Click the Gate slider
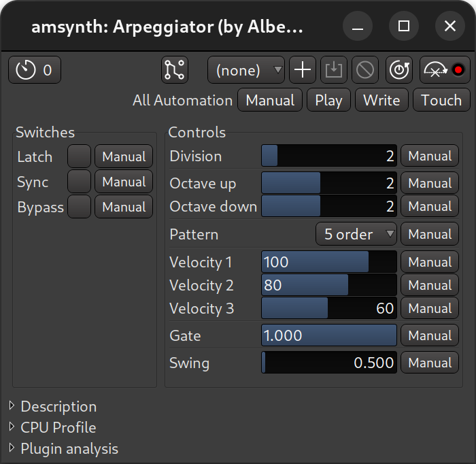 pyautogui.click(x=329, y=335)
